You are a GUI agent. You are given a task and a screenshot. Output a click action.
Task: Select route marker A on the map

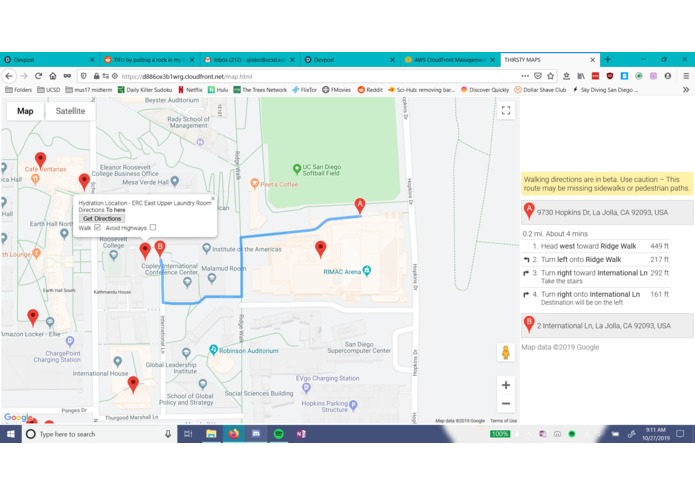click(360, 206)
